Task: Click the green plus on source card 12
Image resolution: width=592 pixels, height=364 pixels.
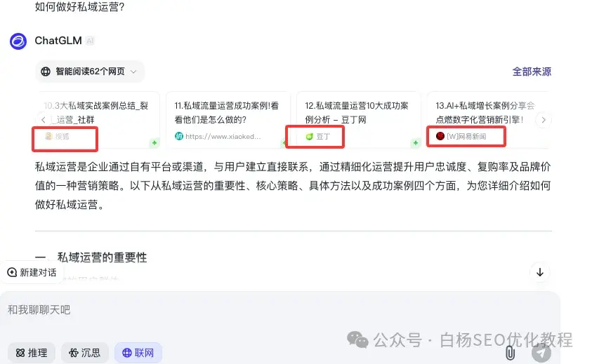Action: 415,143
